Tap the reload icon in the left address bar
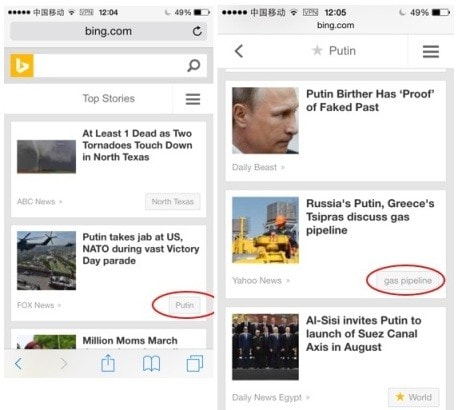This screenshot has height=410, width=458. pyautogui.click(x=197, y=31)
